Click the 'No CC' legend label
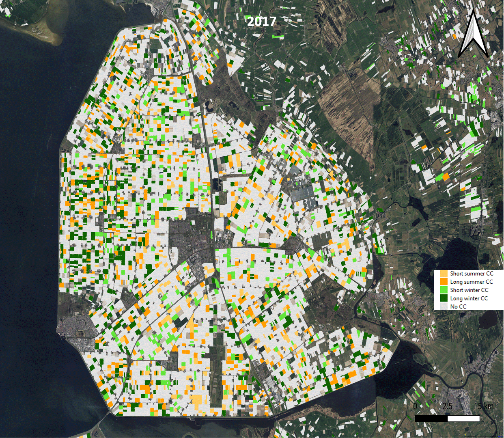 [458, 306]
